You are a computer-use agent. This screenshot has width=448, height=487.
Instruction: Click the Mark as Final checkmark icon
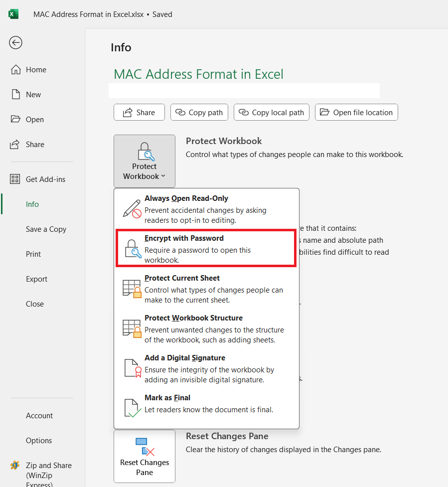[133, 408]
